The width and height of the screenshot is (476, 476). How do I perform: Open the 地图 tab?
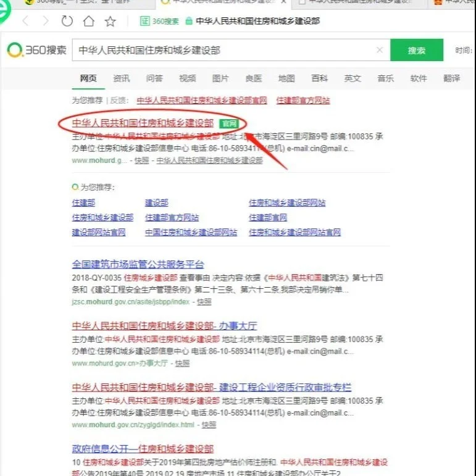pyautogui.click(x=286, y=78)
